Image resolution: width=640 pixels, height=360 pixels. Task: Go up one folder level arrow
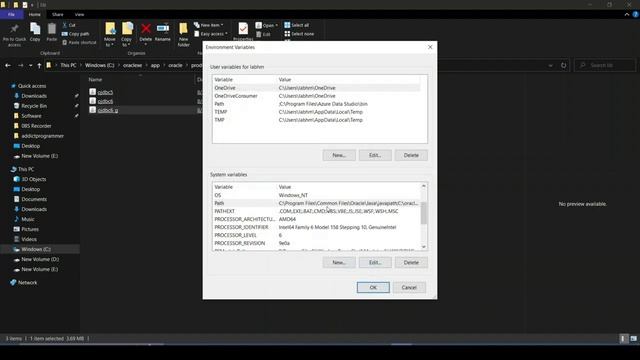click(x=39, y=65)
